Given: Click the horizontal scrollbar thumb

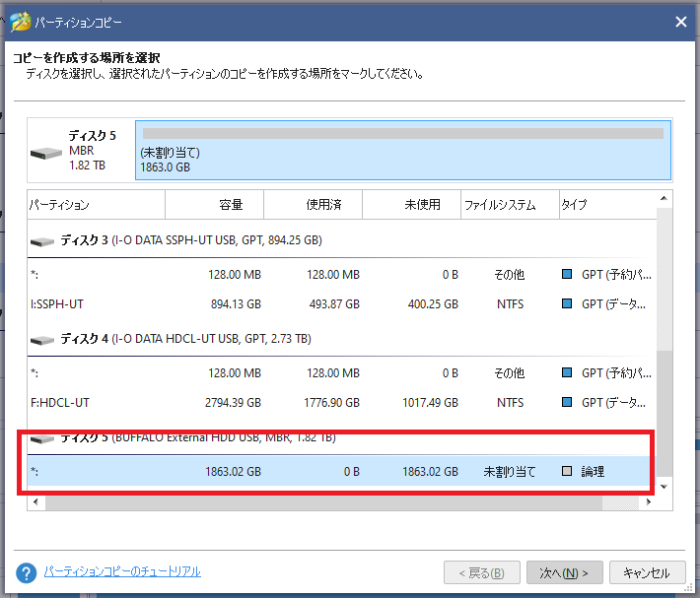Looking at the screenshot, I should click(323, 502).
